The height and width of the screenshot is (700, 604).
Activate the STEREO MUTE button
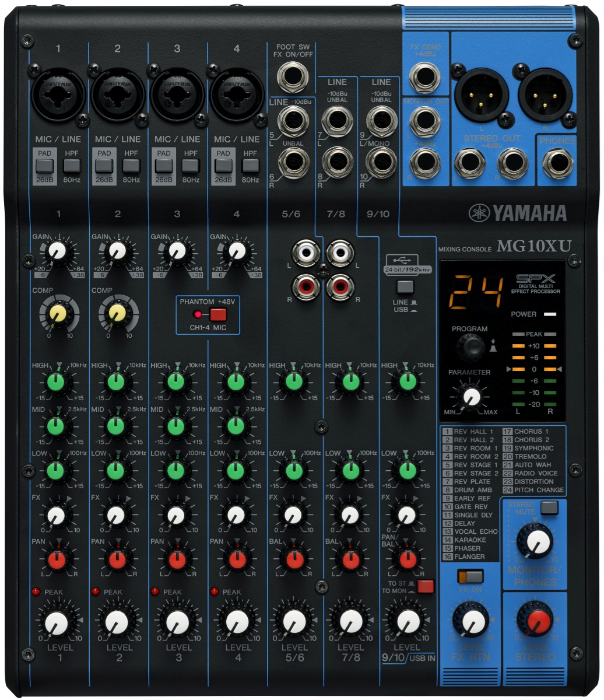point(549,508)
